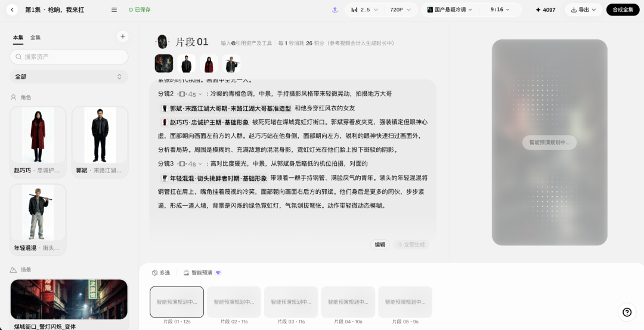Switch to the 全集 tab
Viewport: 644px width, 330px height.
pos(35,38)
